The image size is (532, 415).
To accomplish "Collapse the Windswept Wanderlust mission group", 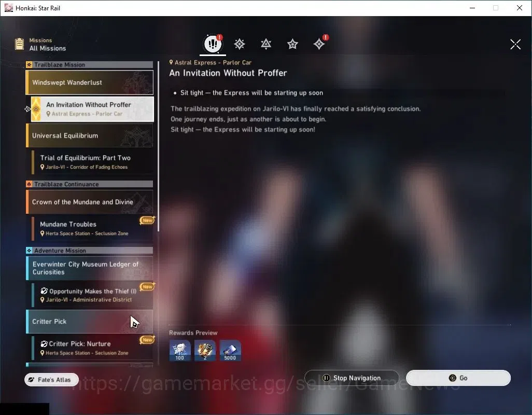I will (90, 82).
